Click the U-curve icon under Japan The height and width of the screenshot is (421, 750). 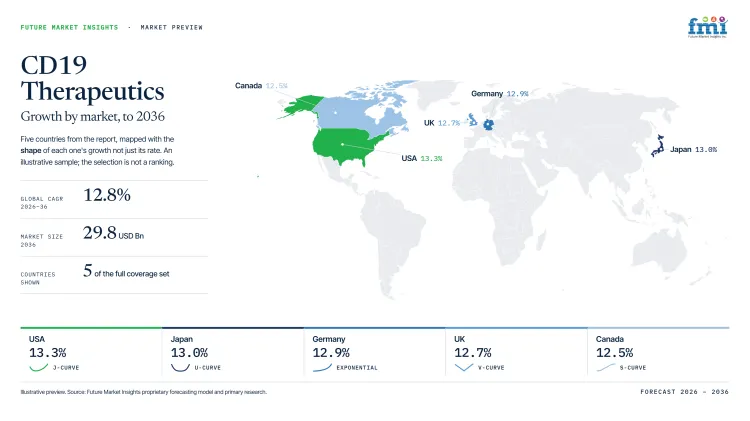[180, 367]
